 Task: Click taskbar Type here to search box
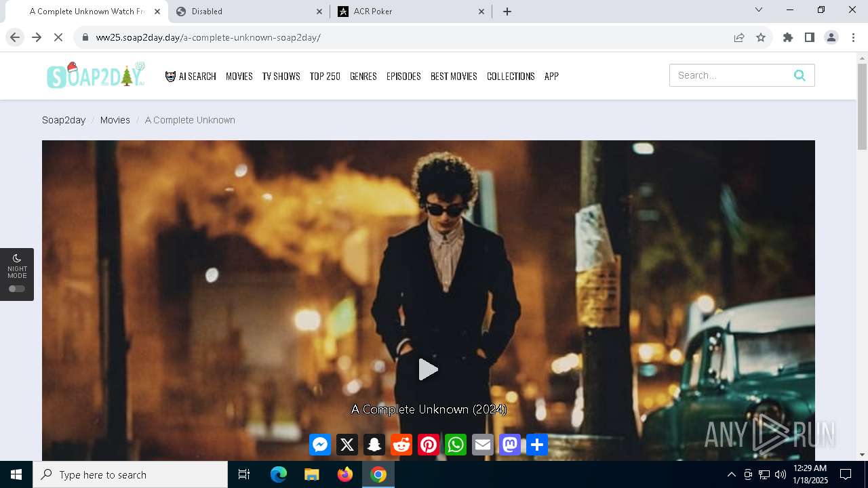[130, 474]
